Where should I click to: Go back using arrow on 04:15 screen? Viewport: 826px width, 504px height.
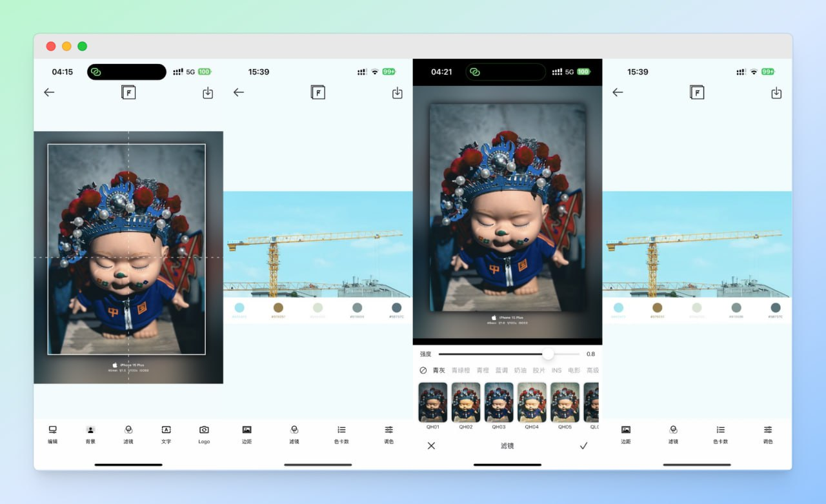pos(49,92)
